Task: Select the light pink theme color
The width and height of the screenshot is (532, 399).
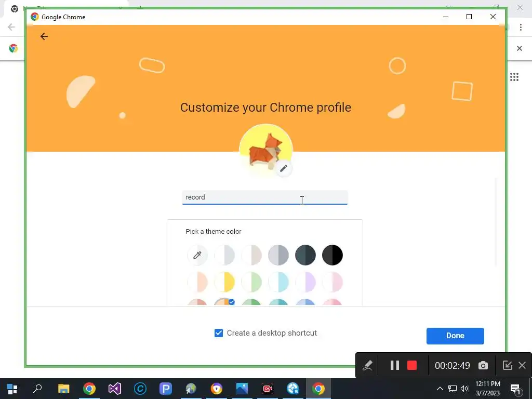Action: tap(332, 282)
